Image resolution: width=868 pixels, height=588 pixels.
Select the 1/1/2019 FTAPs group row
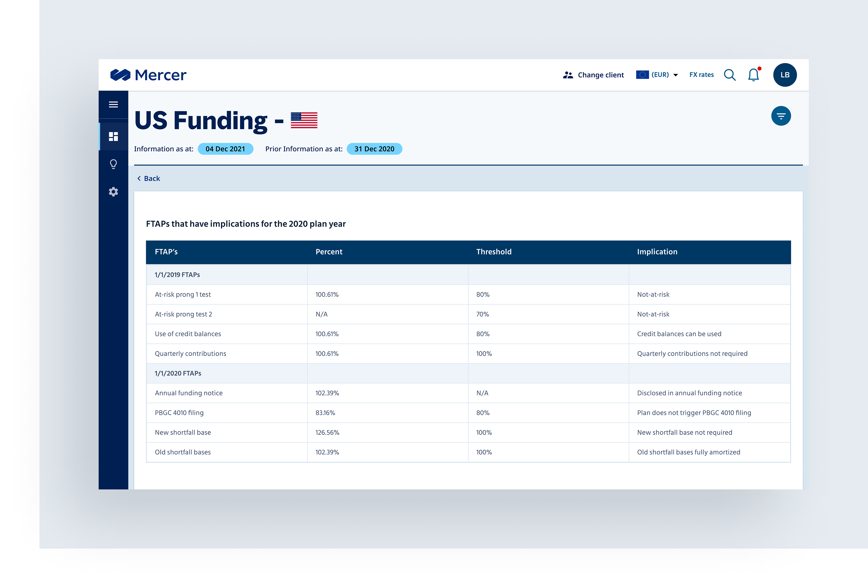468,275
